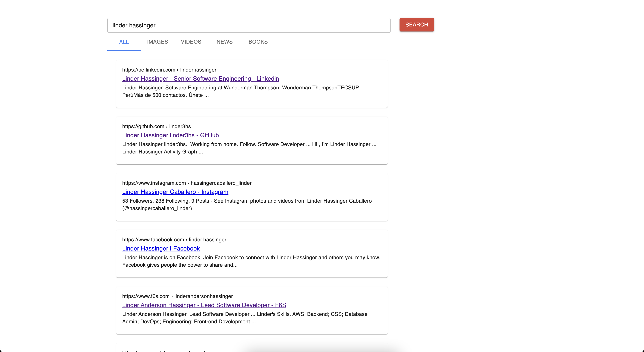Open the Linder Anderson Hassinger F6S result

point(204,305)
